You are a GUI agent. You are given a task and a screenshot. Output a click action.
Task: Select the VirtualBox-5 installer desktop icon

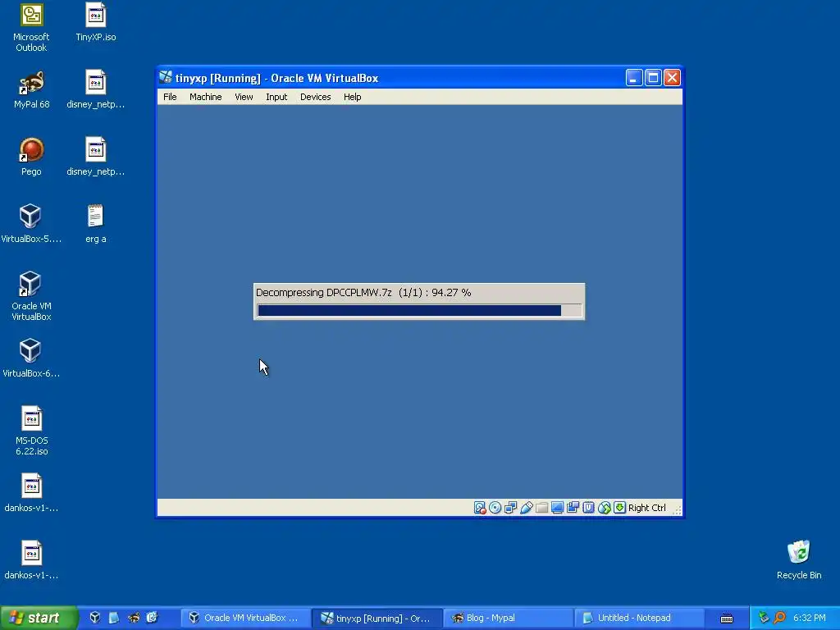[31, 224]
